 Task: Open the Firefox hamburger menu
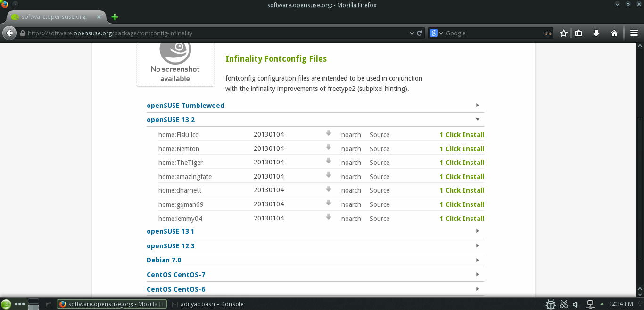point(634,33)
